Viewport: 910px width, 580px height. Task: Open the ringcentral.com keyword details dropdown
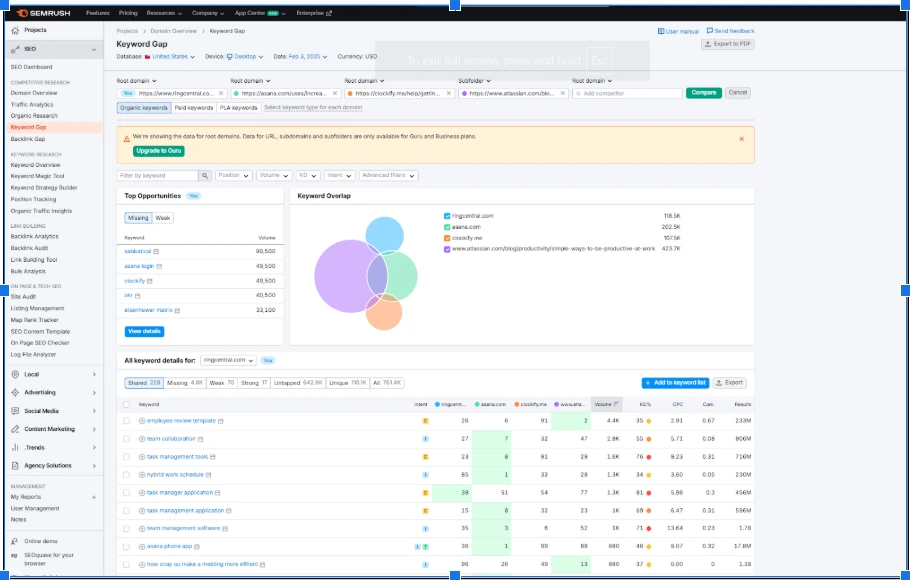[229, 361]
